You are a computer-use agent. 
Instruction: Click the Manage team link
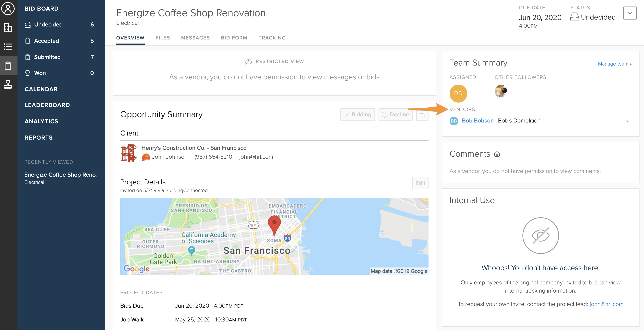[615, 64]
